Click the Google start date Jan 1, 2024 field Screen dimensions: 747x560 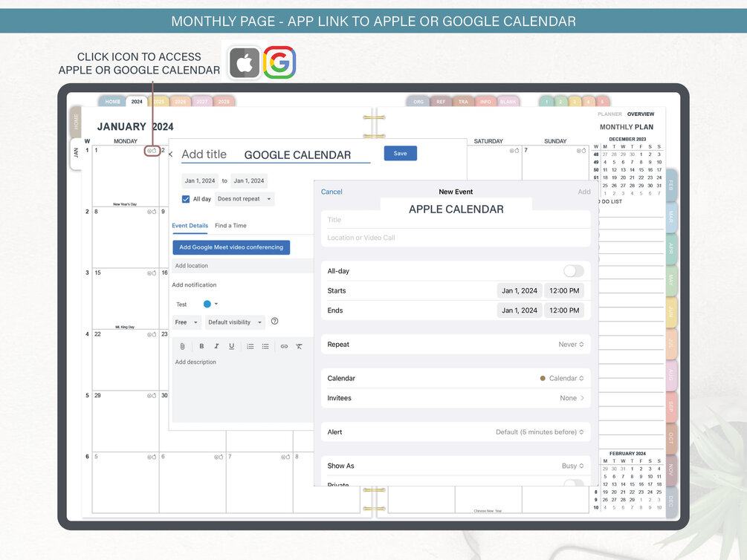pos(200,180)
